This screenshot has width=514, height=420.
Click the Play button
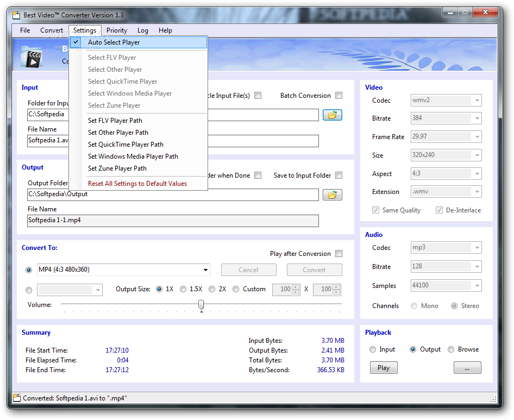click(384, 367)
